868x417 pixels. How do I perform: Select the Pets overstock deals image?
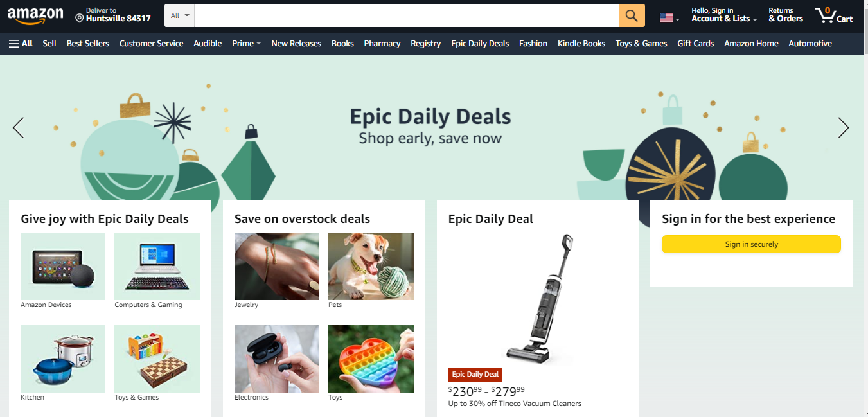(x=371, y=266)
